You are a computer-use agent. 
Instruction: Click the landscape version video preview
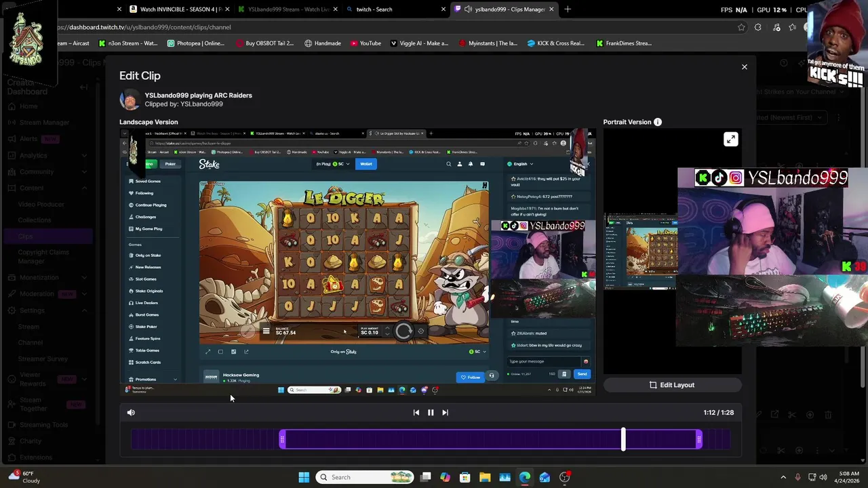tap(358, 262)
